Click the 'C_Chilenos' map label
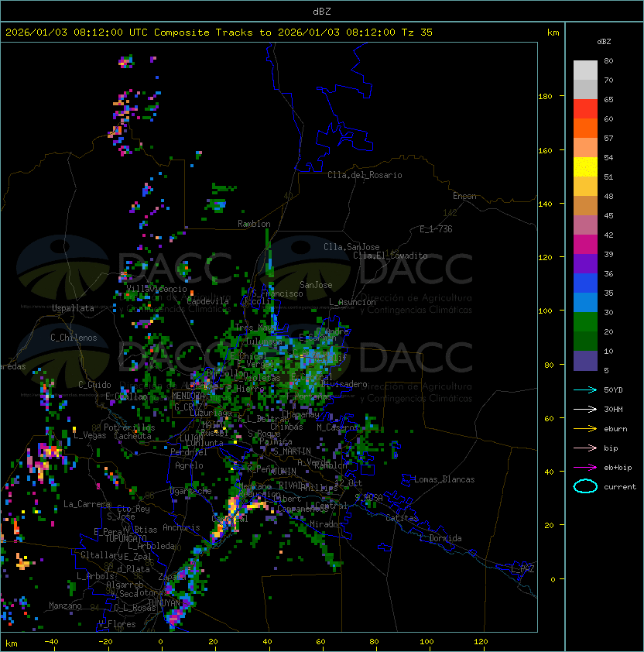Viewport: 644px width, 652px height. tap(74, 338)
